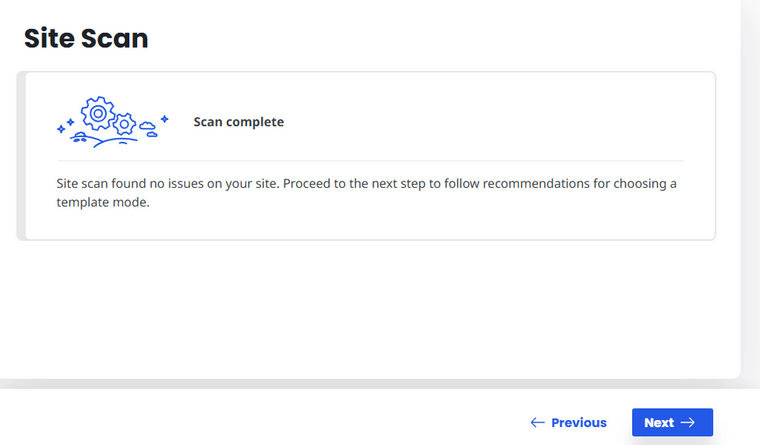
Task: Click the large gear illustration
Action: (x=98, y=113)
